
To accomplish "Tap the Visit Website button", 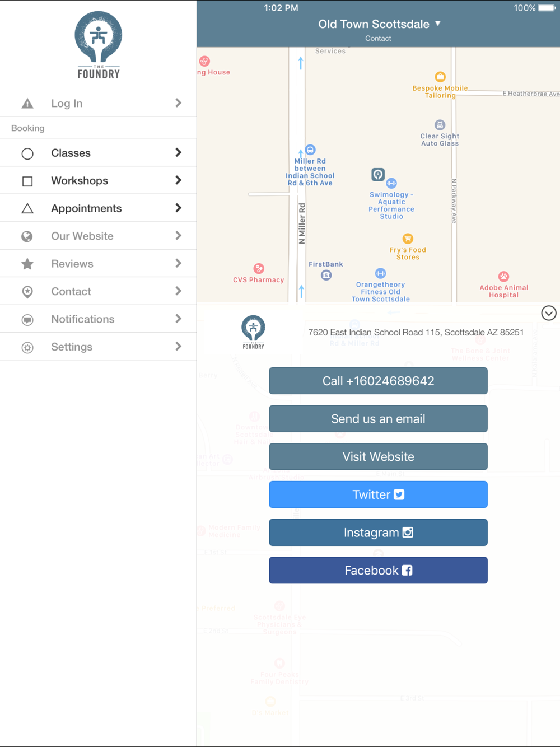I will click(x=378, y=457).
